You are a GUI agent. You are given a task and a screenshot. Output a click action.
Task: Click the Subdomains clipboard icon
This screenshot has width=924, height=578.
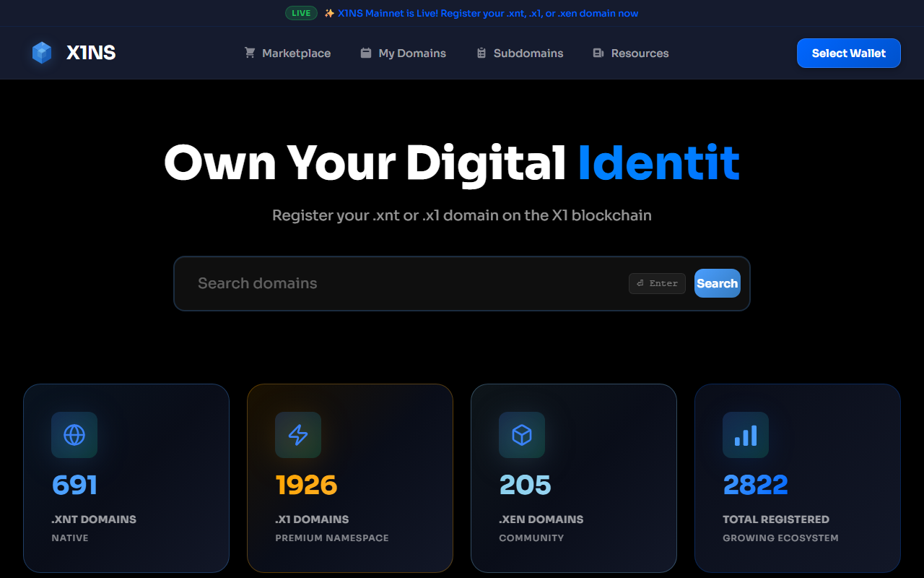(x=481, y=53)
